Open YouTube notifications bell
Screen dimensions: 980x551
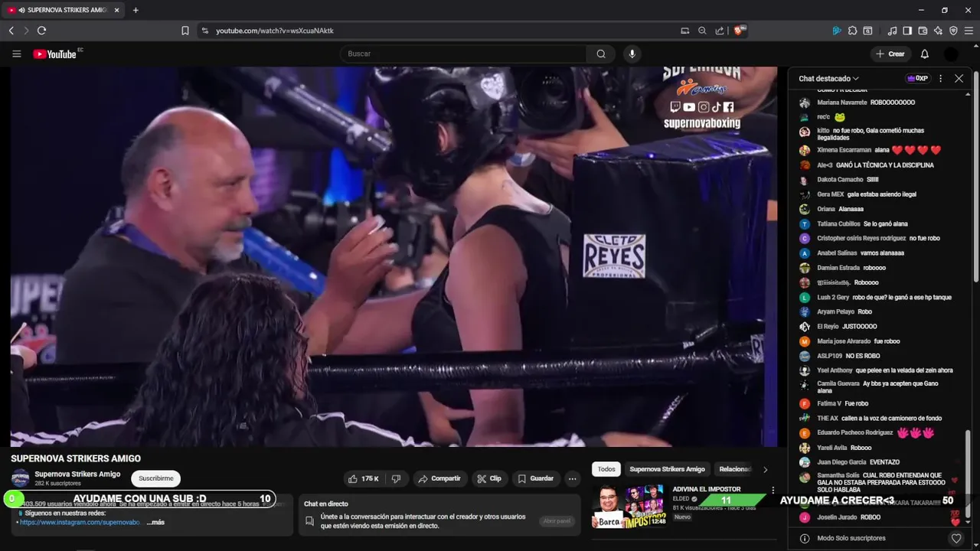coord(924,54)
